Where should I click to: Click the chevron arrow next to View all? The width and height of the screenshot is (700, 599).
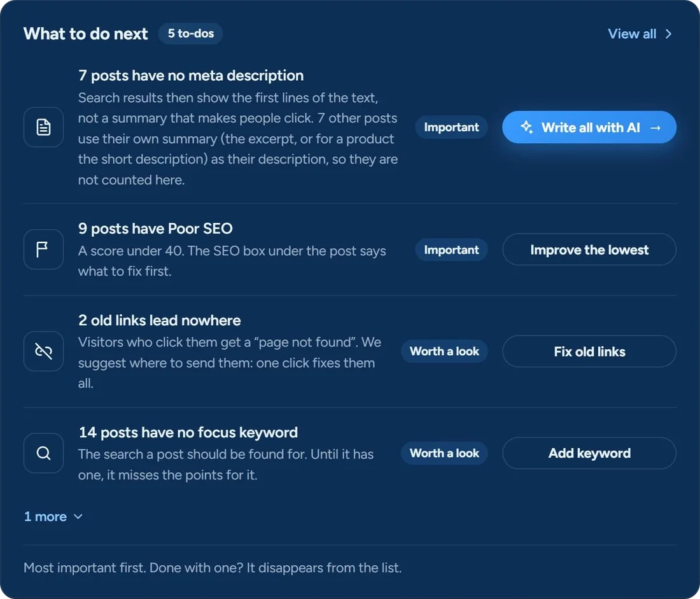668,34
